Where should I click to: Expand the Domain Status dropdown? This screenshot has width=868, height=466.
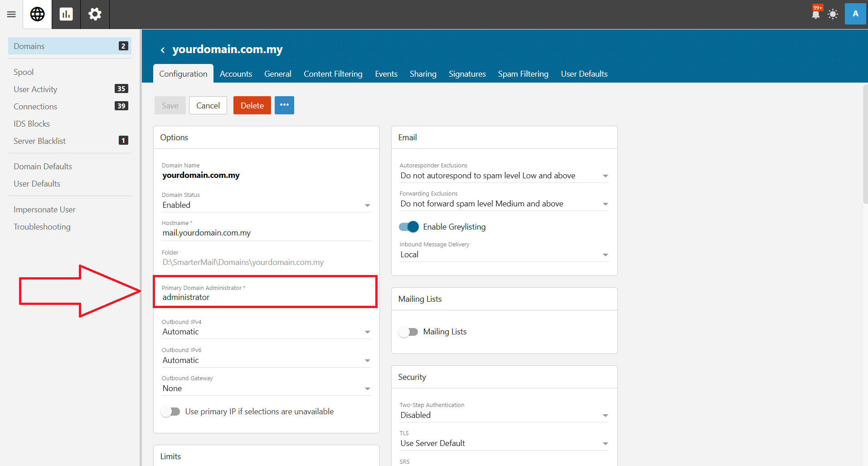(267, 205)
